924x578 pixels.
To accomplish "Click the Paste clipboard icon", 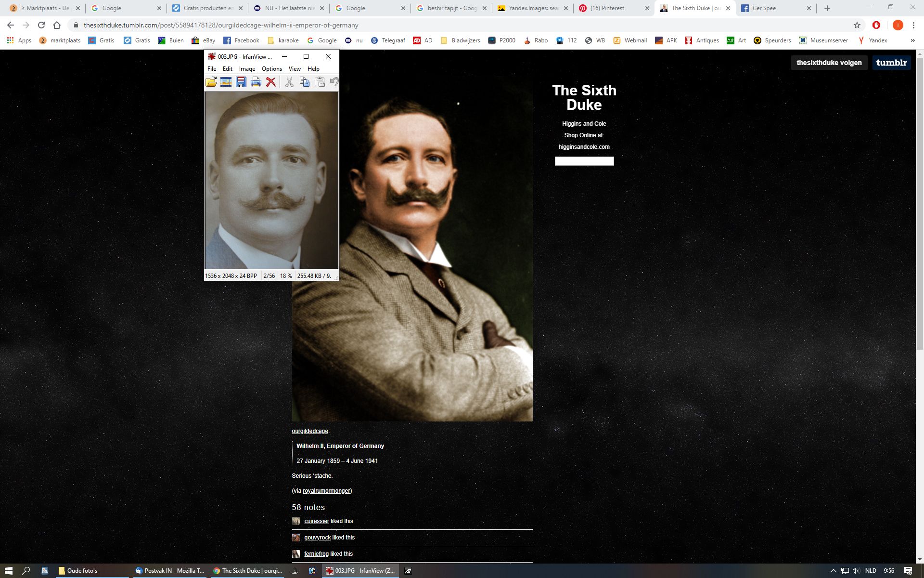I will pos(320,82).
